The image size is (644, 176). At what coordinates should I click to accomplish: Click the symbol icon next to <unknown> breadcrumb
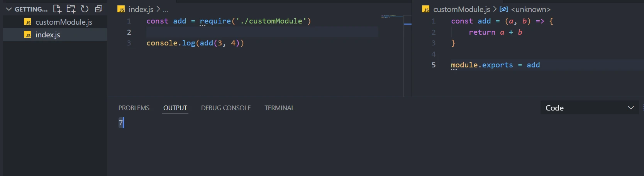pos(504,9)
